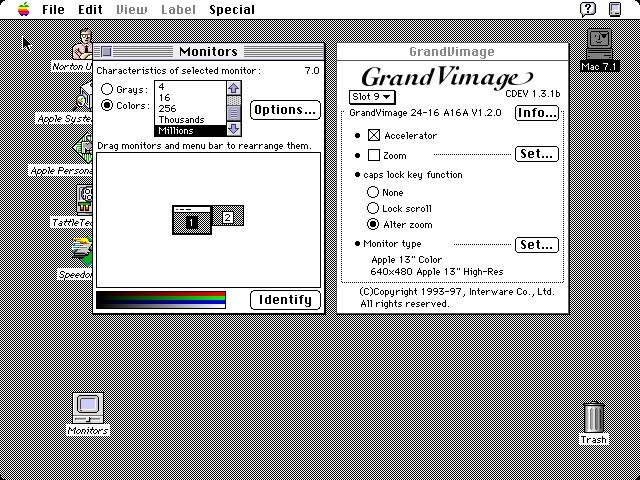This screenshot has width=640, height=480.
Task: Click the 'CDEV 1.3.1b' version text
Action: pyautogui.click(x=533, y=93)
